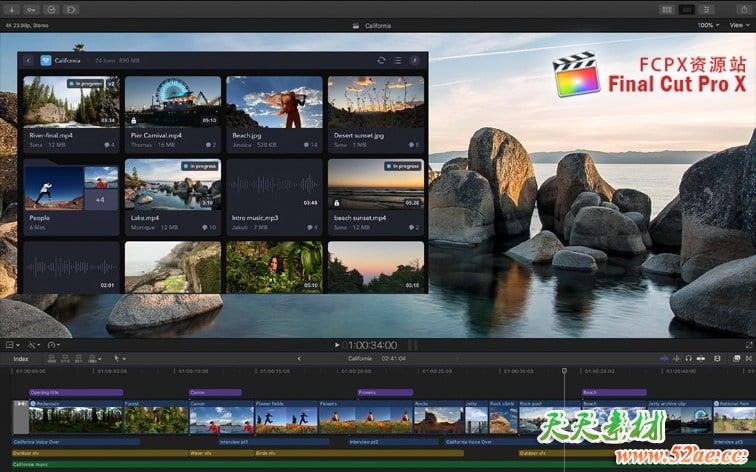The height and width of the screenshot is (472, 756).
Task: Go back in timeline history arrow
Action: click(299, 359)
